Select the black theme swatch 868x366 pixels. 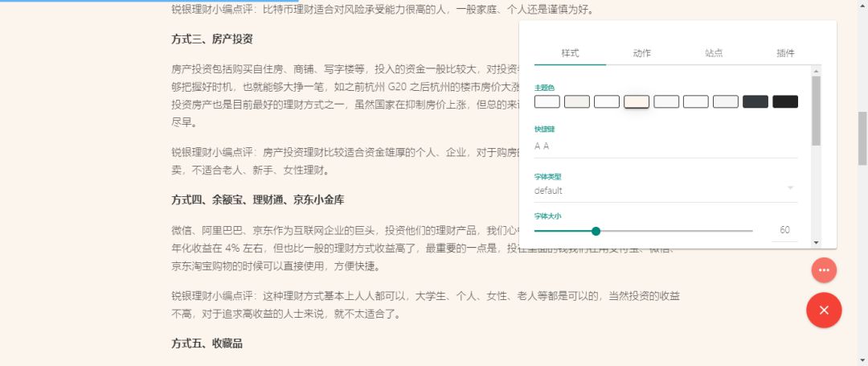785,101
